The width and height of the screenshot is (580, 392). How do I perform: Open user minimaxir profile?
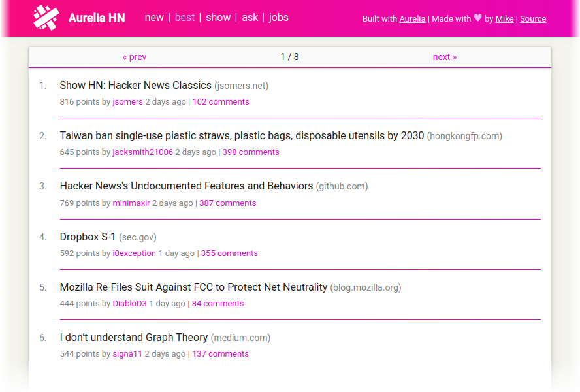click(x=131, y=203)
